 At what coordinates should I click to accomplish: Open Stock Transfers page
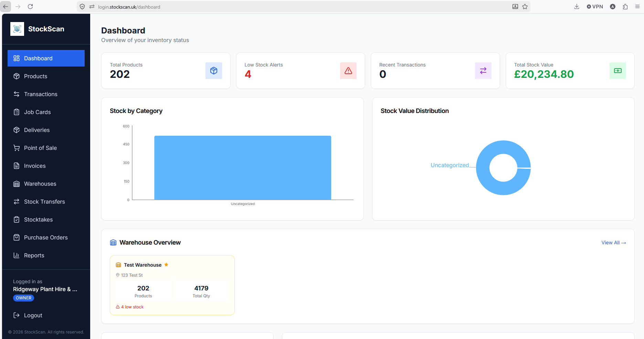click(46, 202)
